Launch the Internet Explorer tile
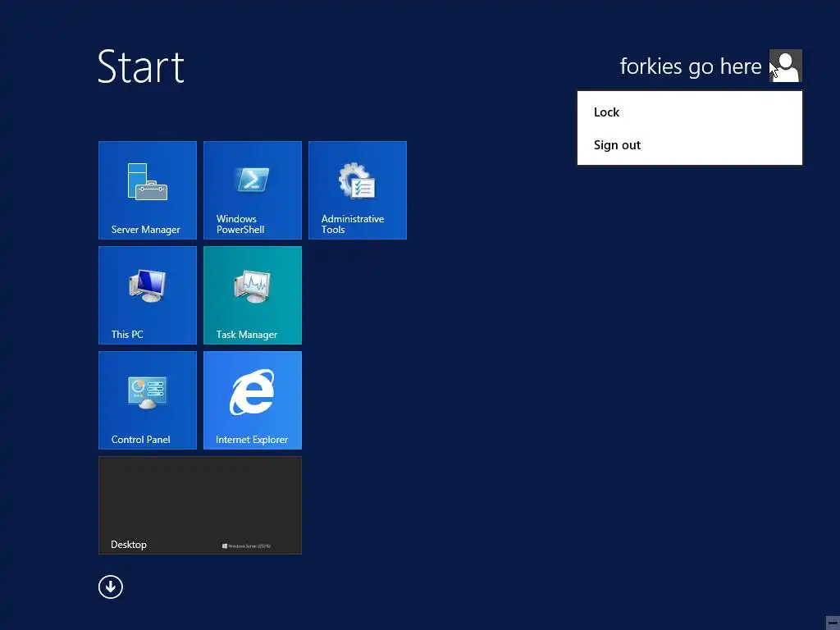The width and height of the screenshot is (840, 630). [253, 400]
